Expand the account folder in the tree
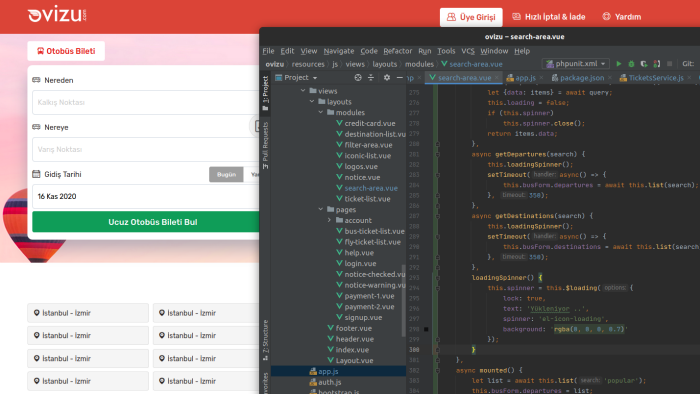The height and width of the screenshot is (394, 700). [329, 220]
